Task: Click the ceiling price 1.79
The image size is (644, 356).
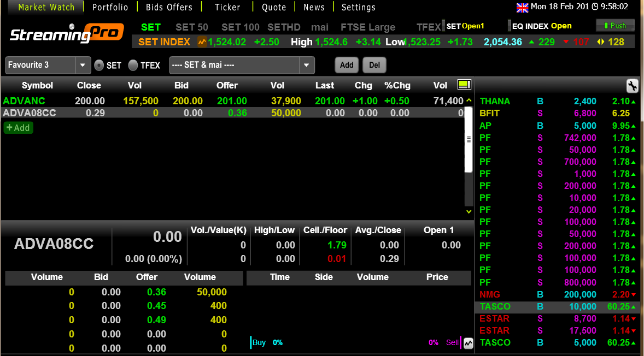Action: (x=336, y=245)
